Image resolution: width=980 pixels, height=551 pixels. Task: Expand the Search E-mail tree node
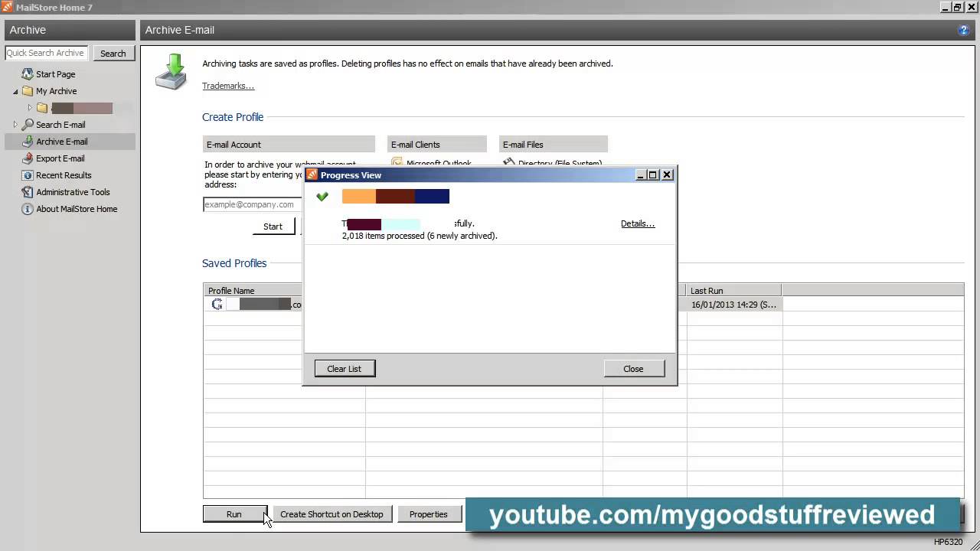tap(15, 124)
